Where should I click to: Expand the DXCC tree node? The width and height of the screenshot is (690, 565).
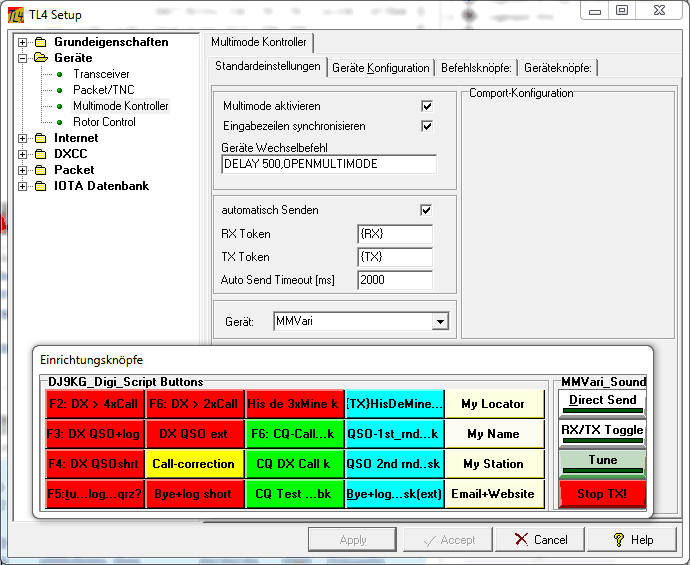[x=22, y=154]
